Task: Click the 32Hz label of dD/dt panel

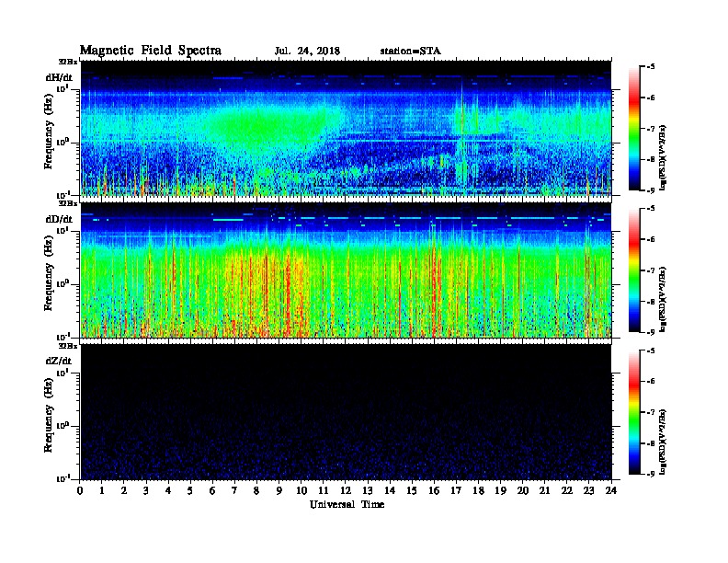Action: tap(68, 203)
